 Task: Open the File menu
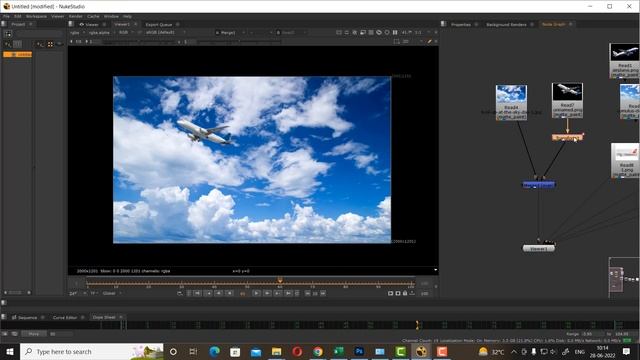pos(7,16)
